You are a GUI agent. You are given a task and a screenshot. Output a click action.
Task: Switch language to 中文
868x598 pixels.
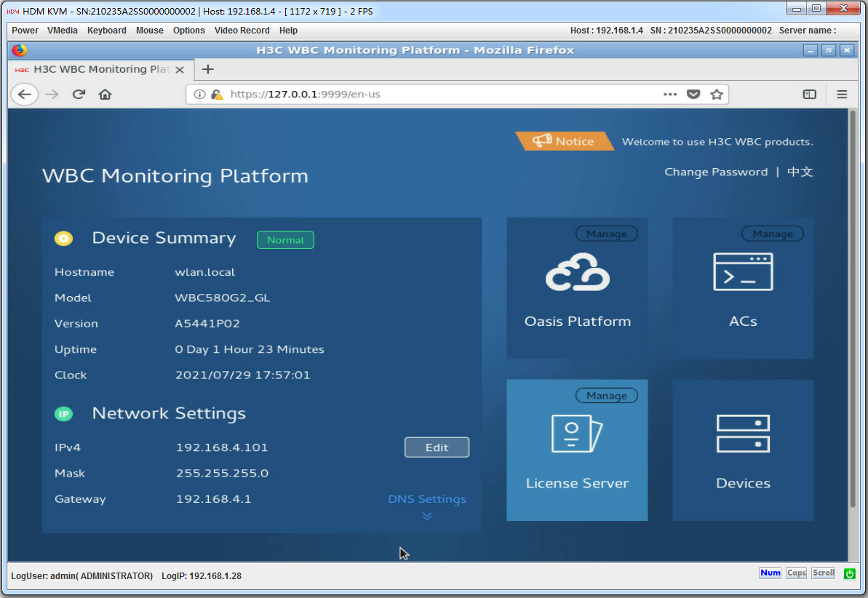800,172
